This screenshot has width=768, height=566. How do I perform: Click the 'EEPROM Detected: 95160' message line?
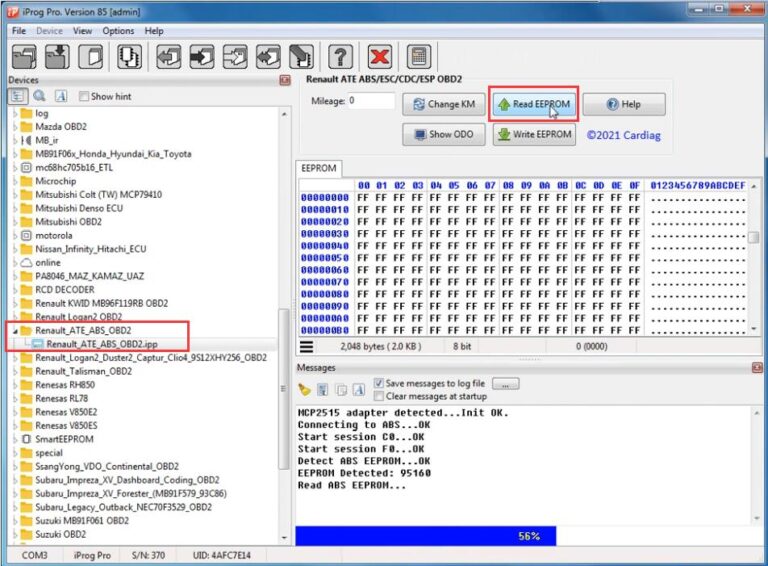tap(364, 473)
